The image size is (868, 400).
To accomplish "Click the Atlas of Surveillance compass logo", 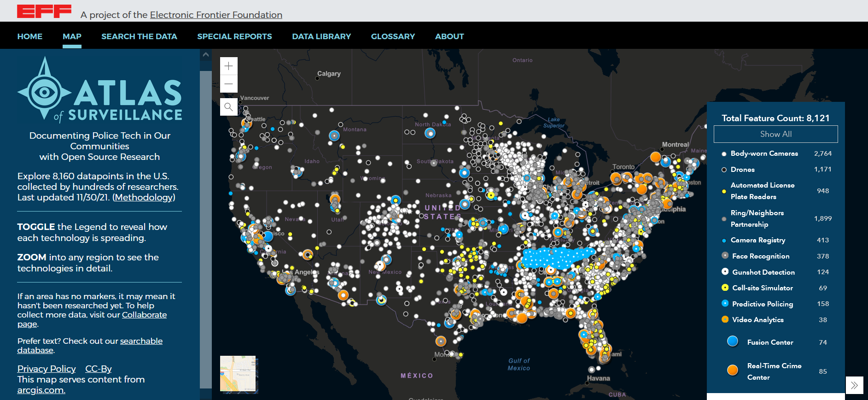I will coord(44,90).
